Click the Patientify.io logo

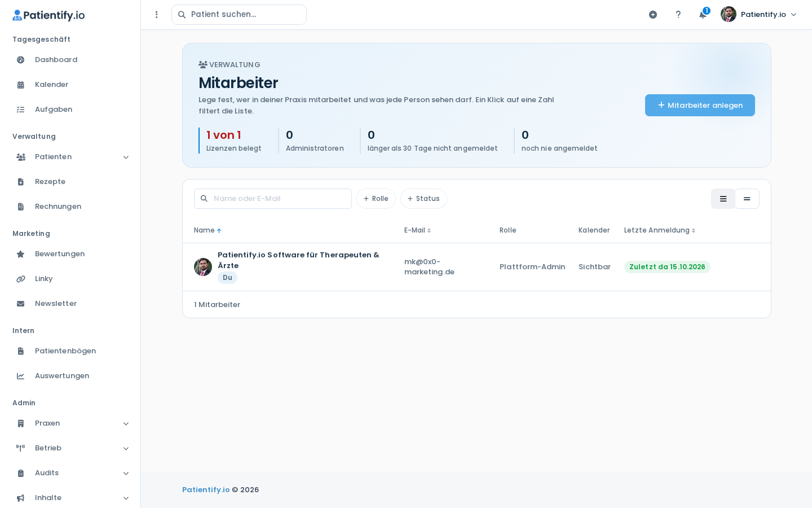(48, 15)
